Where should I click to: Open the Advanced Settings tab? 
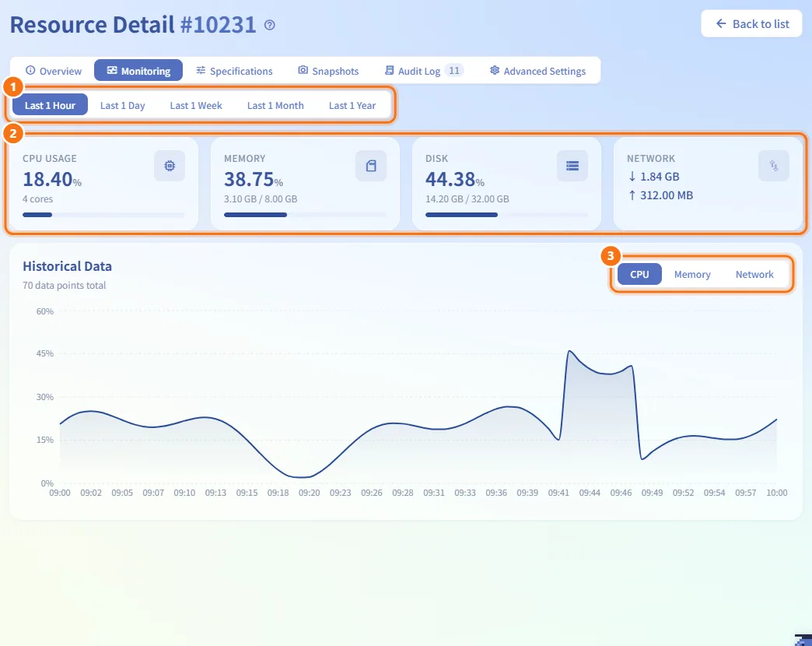tap(537, 71)
